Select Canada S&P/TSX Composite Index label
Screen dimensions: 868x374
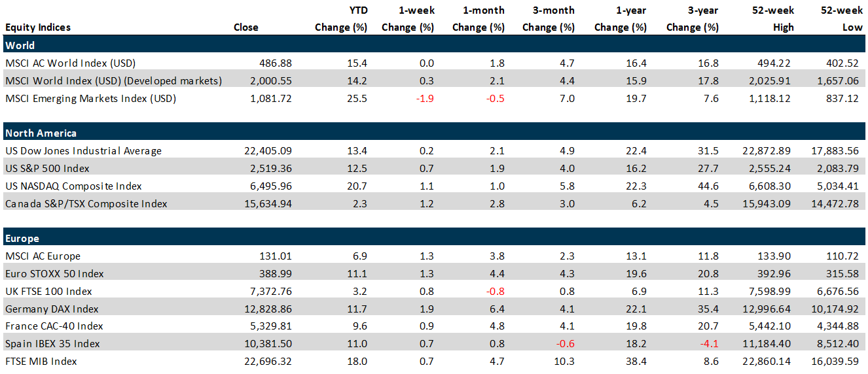[86, 203]
